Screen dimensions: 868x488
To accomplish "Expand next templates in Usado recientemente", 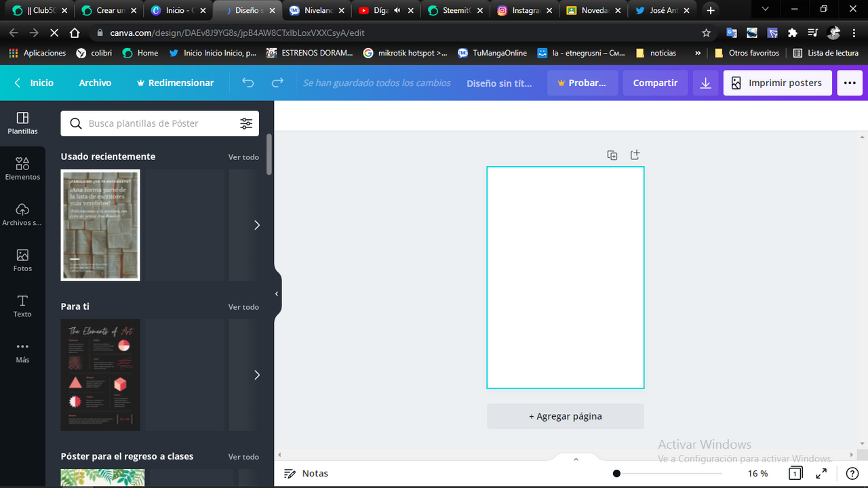I will 256,225.
